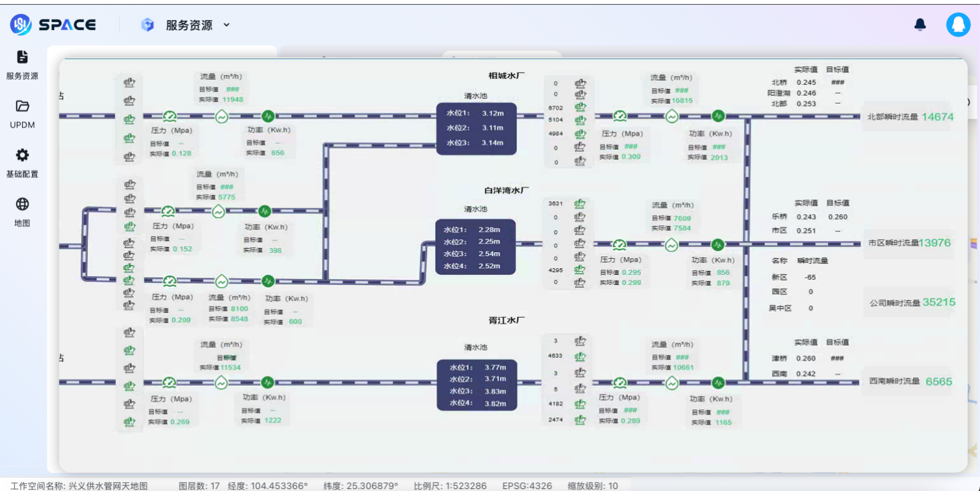Click the pump icon beside value 6702

[x=580, y=107]
